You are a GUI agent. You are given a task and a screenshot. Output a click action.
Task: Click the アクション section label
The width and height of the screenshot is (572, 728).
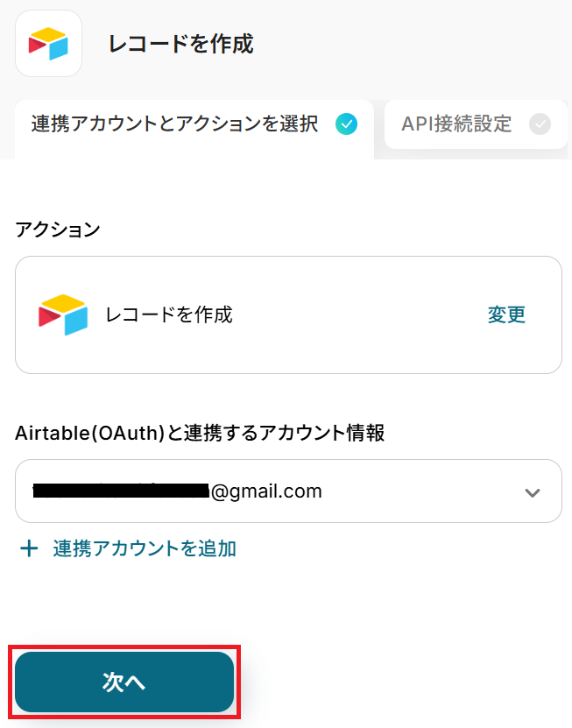(x=58, y=230)
